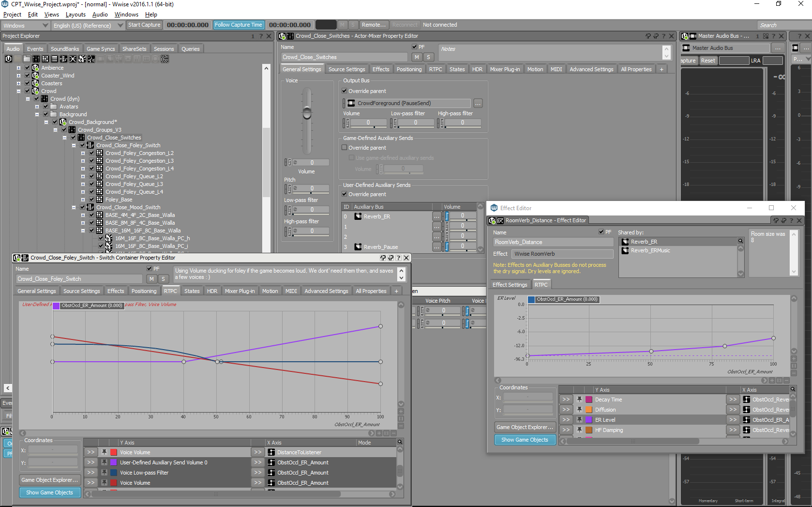Click Game Object Explorer button in the Effect Editor

pyautogui.click(x=525, y=427)
